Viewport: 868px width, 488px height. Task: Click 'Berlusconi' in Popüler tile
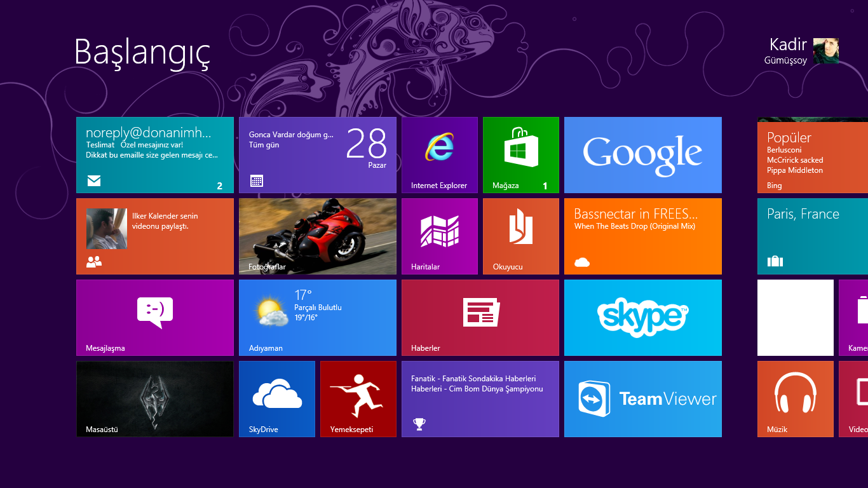[784, 150]
